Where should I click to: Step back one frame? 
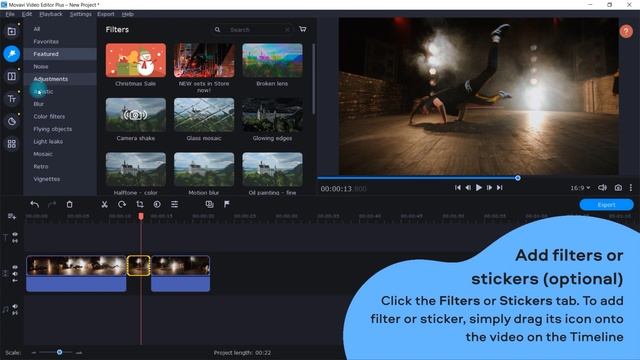tap(468, 188)
